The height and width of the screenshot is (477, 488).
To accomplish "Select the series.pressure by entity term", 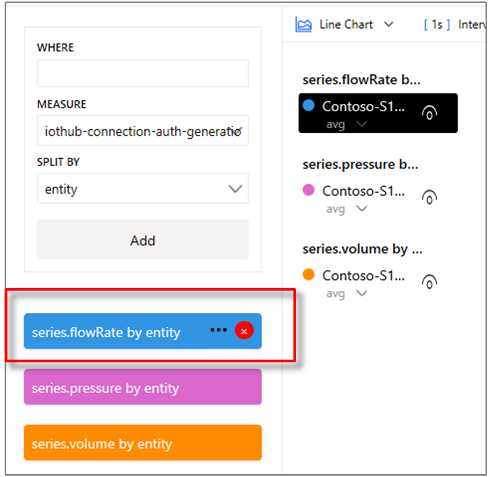I will 143,387.
